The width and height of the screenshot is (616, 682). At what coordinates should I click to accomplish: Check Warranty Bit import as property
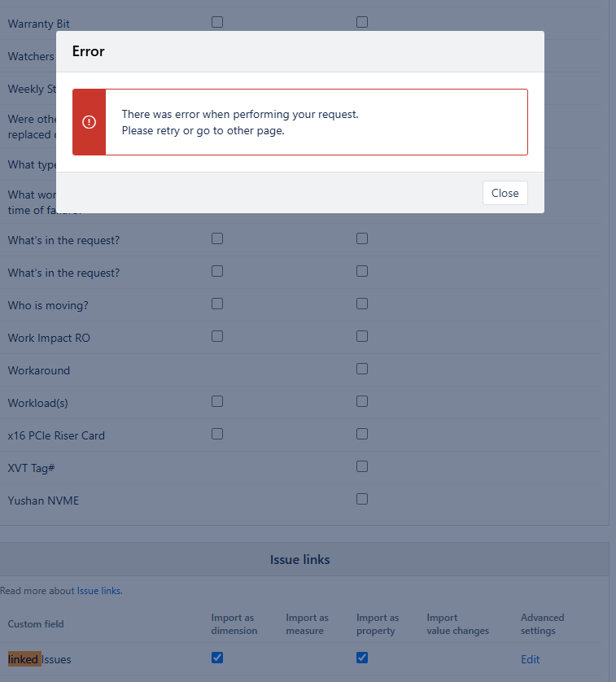(362, 22)
